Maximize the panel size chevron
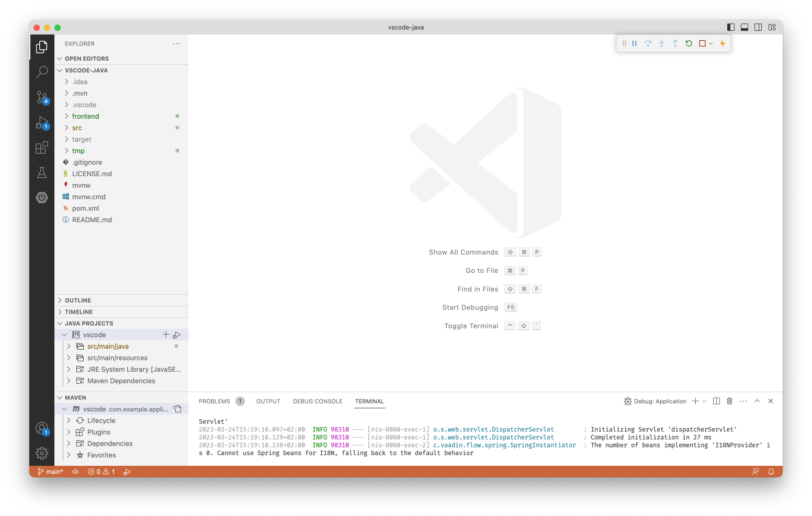 click(757, 401)
